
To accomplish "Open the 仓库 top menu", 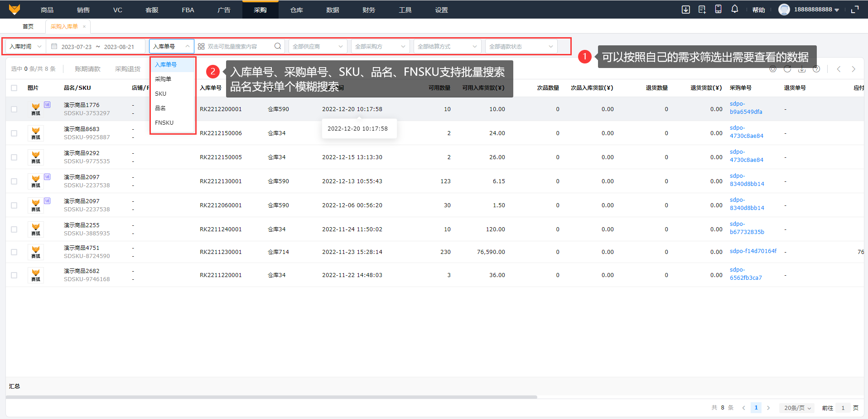I will pos(296,10).
